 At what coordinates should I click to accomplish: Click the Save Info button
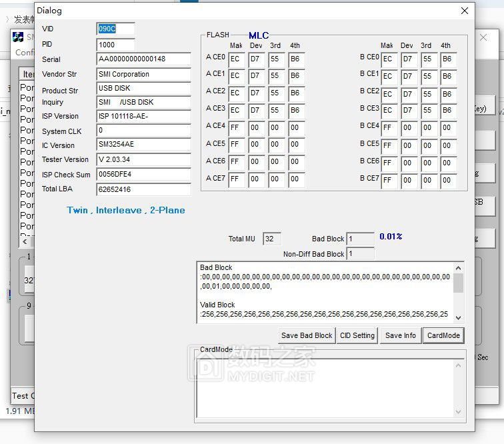click(x=401, y=335)
